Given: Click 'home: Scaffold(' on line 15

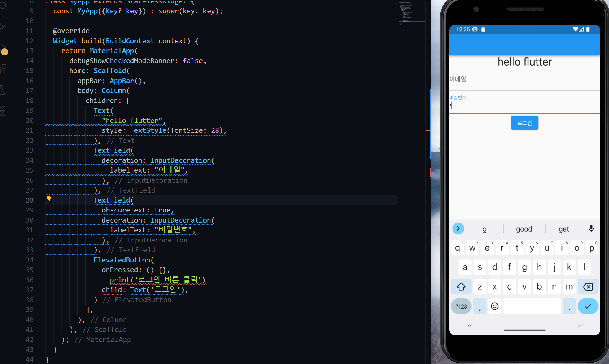Looking at the screenshot, I should click(99, 71).
